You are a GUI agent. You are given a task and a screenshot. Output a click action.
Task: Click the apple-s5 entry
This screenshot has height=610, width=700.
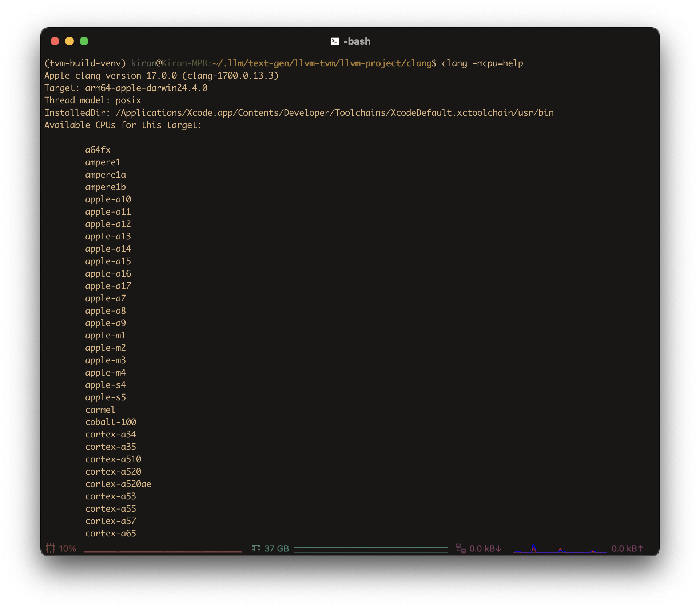tap(106, 397)
